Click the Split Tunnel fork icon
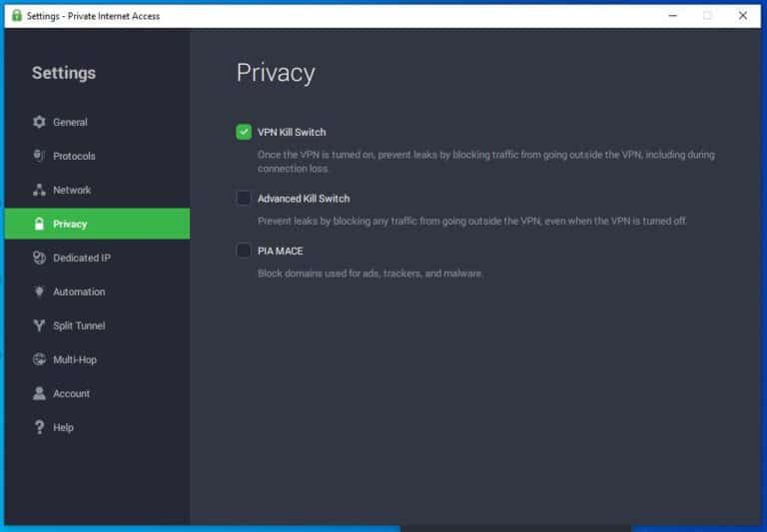 39,325
